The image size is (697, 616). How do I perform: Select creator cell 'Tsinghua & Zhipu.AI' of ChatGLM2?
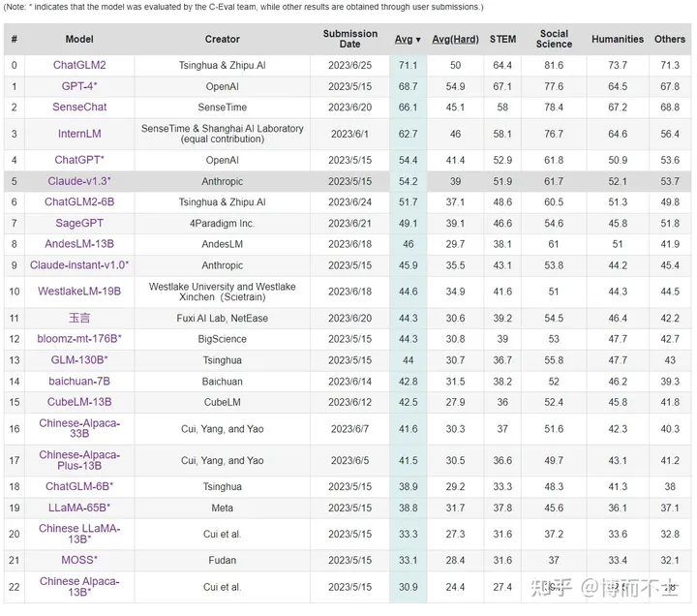point(223,66)
